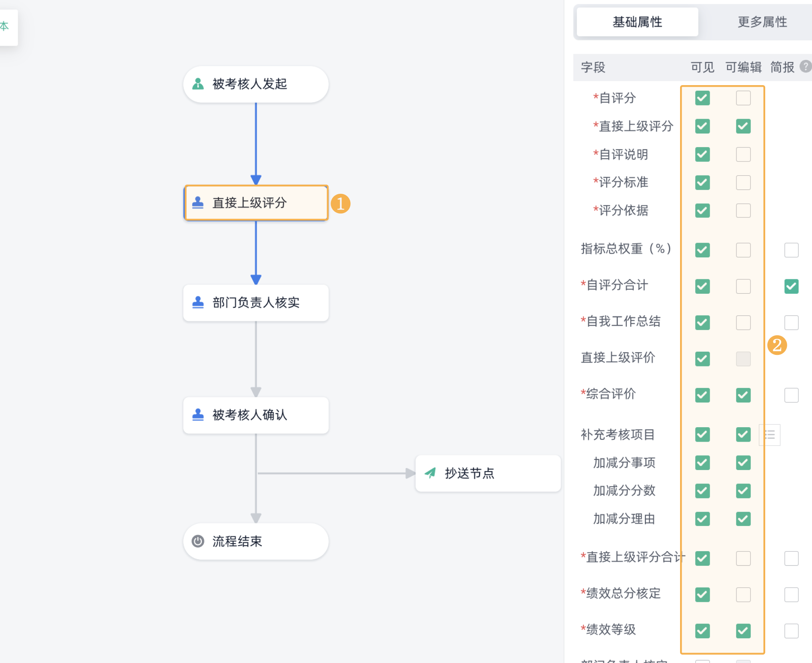Image resolution: width=812 pixels, height=663 pixels.
Task: Click the 绩效等级 field label
Action: (609, 629)
